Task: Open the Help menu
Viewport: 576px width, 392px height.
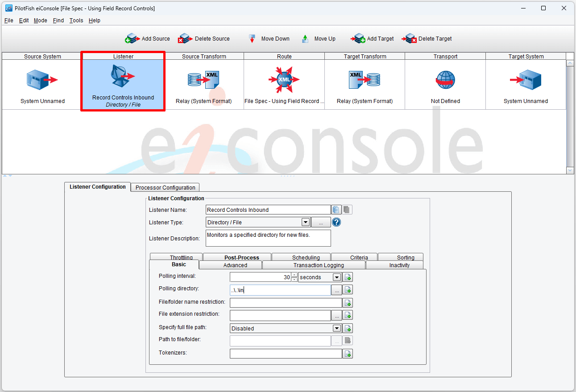Action: click(95, 21)
